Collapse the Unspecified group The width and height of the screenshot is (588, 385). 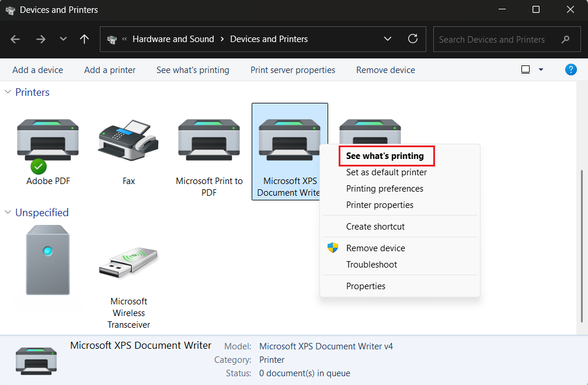pyautogui.click(x=8, y=213)
